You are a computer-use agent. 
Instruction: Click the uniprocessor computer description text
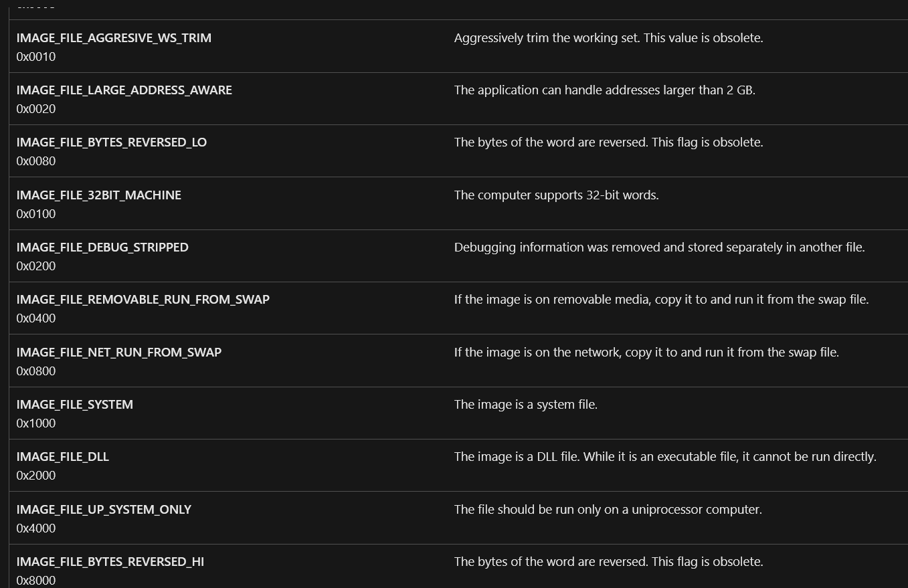pos(608,510)
